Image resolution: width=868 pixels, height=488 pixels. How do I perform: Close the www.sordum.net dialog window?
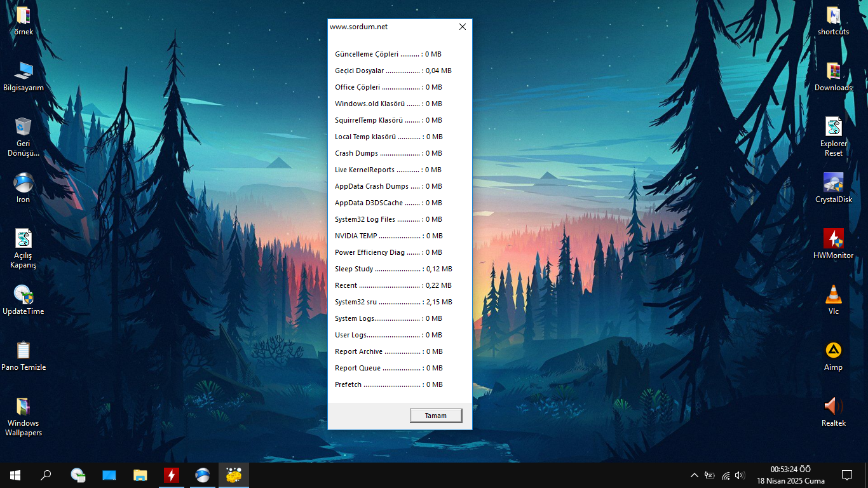coord(463,27)
